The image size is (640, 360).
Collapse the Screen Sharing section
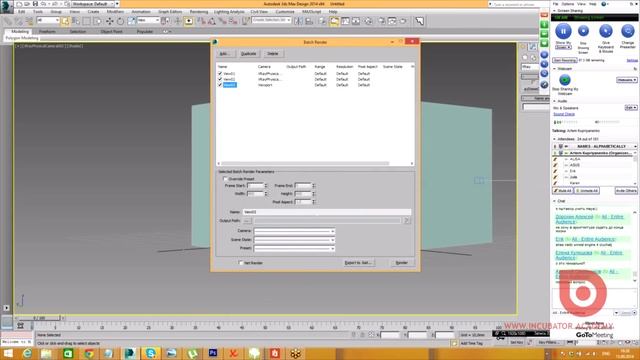tap(554, 10)
